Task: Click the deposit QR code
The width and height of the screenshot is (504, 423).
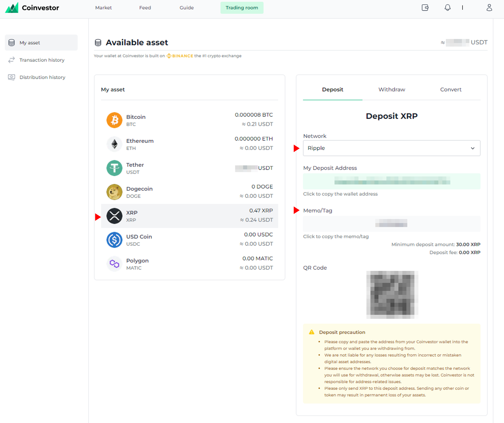Action: [392, 295]
